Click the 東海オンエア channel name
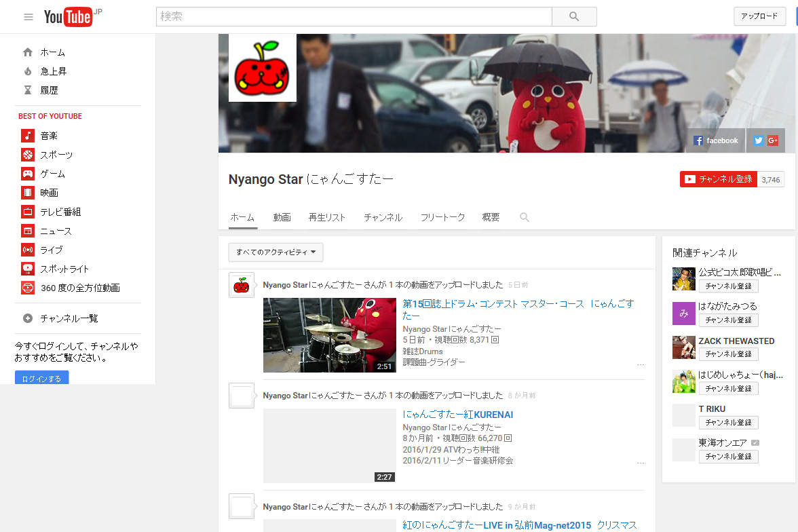Viewport: 798px width, 532px height. pyautogui.click(x=723, y=442)
